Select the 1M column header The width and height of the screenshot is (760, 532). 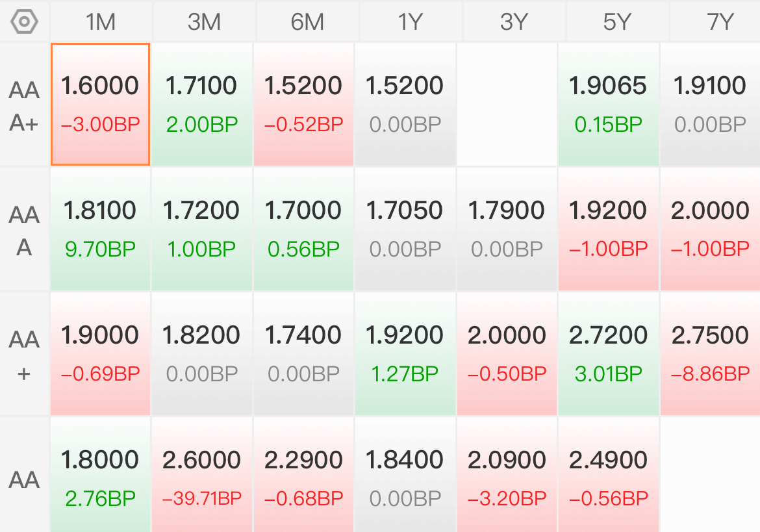(101, 22)
